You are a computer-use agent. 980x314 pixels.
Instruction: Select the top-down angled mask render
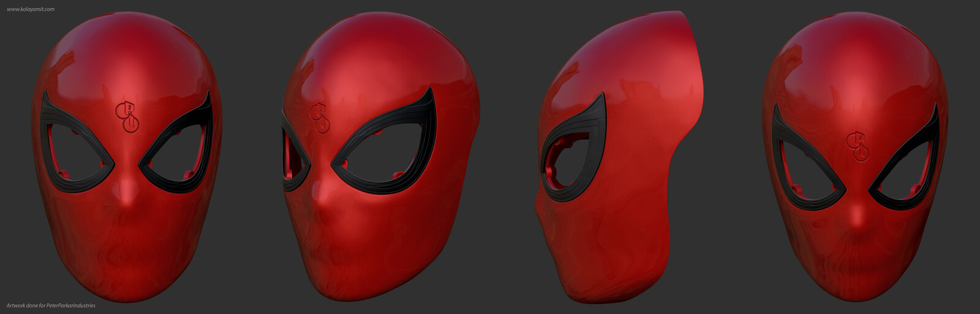(856, 156)
